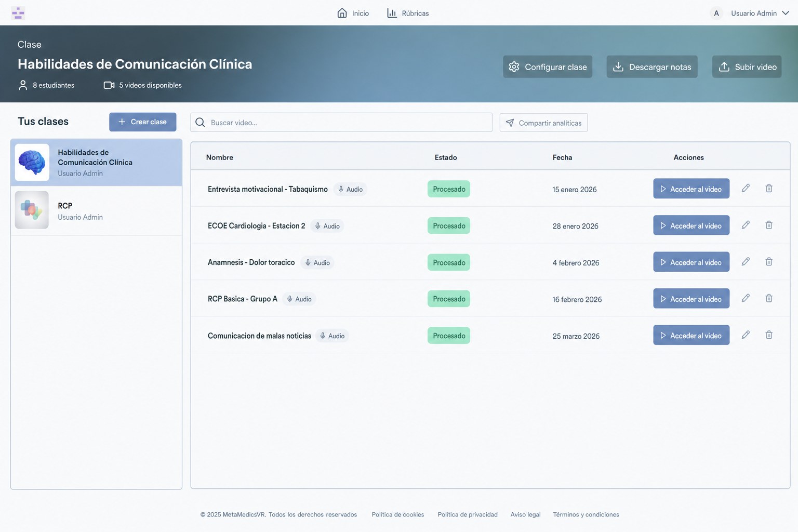Delete Comunicacion de malas noticias trash icon
This screenshot has height=532, width=798.
[x=769, y=335]
